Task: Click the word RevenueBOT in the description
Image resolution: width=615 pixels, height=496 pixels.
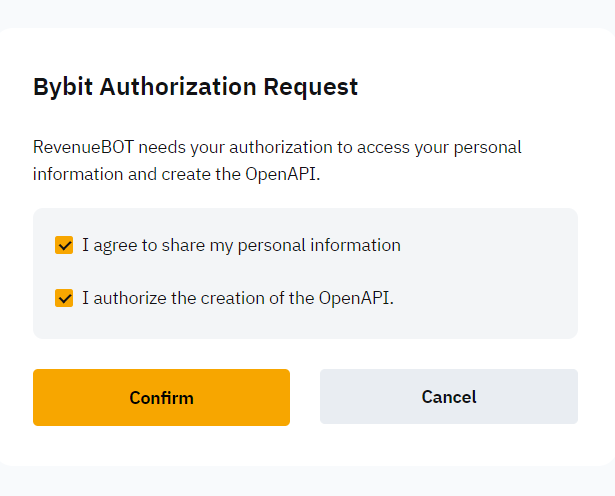Action: point(84,147)
